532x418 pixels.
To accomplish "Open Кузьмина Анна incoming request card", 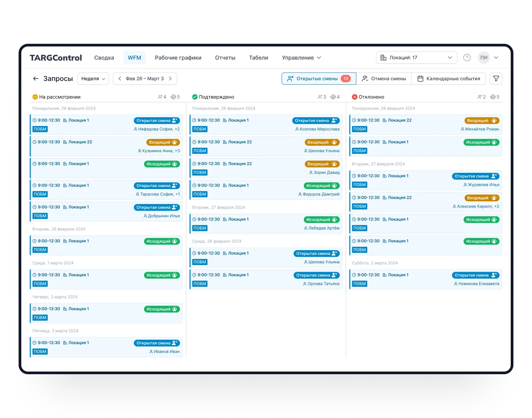I will 106,146.
